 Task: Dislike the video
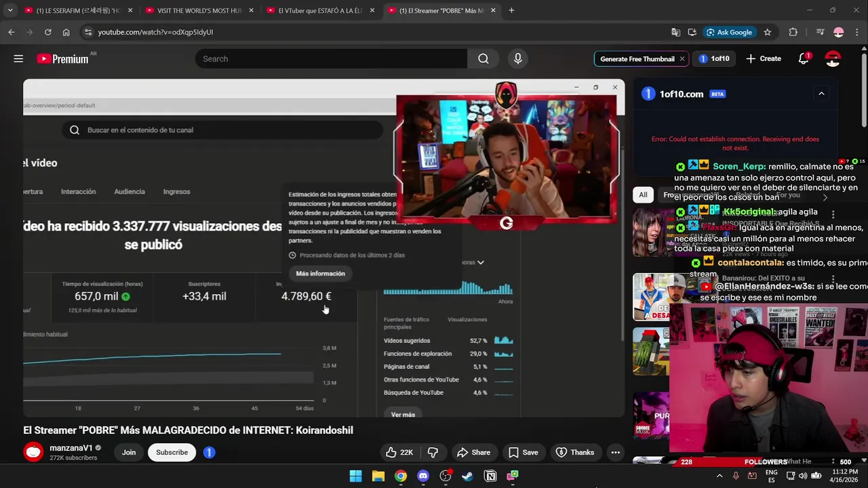pyautogui.click(x=433, y=452)
